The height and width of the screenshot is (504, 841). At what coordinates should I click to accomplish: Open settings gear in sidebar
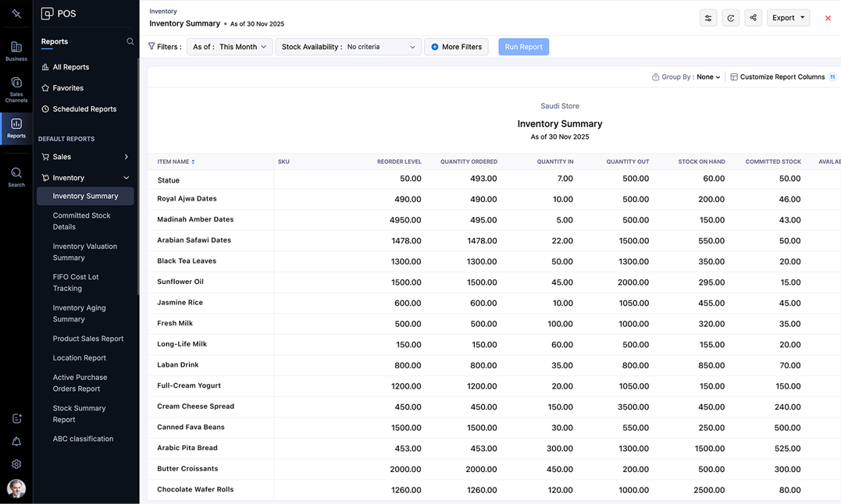pyautogui.click(x=16, y=463)
